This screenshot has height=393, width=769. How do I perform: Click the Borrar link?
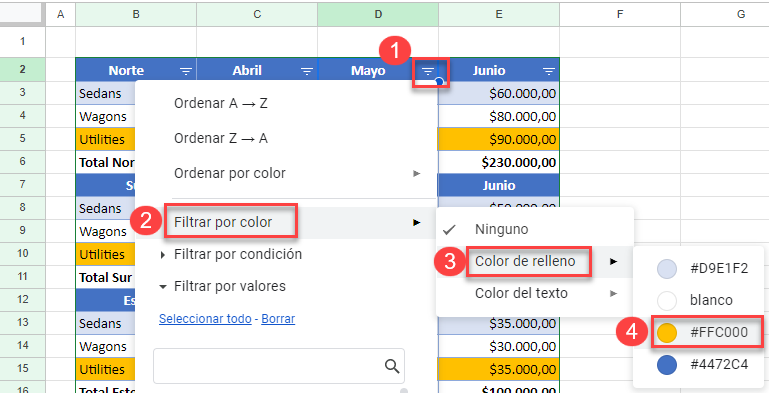click(278, 318)
